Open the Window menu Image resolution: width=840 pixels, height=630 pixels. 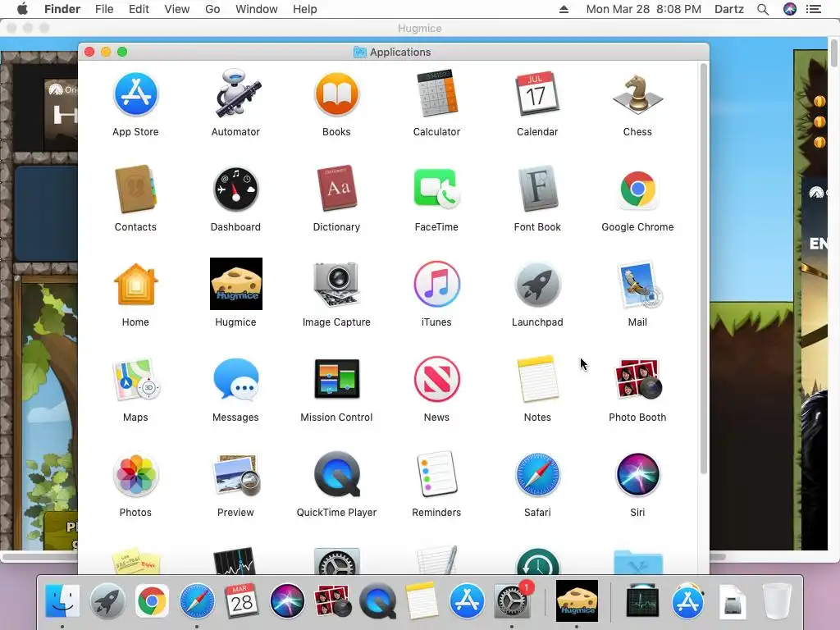pos(257,9)
